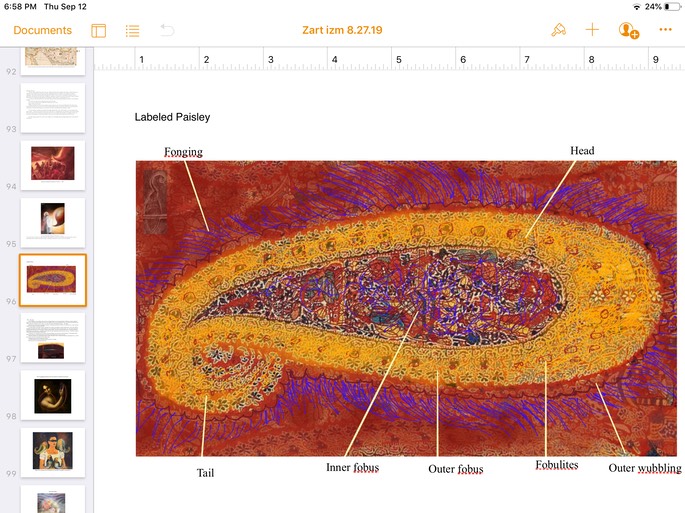Viewport: 685px width, 513px height.
Task: Go back to Documents
Action: coord(42,30)
